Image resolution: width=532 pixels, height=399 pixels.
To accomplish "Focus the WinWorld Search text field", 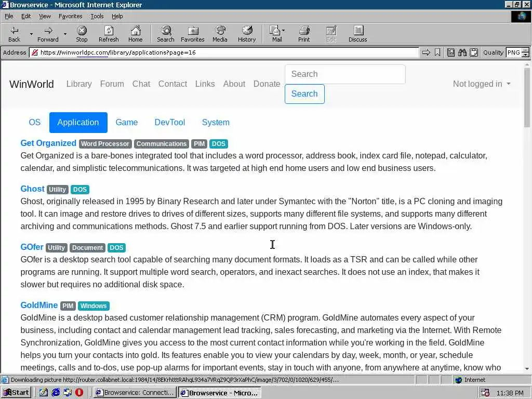I will [x=345, y=74].
